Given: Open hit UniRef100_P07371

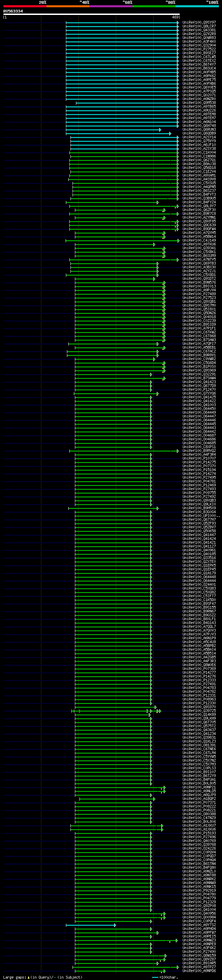Looking at the screenshot, I should 199,802.
